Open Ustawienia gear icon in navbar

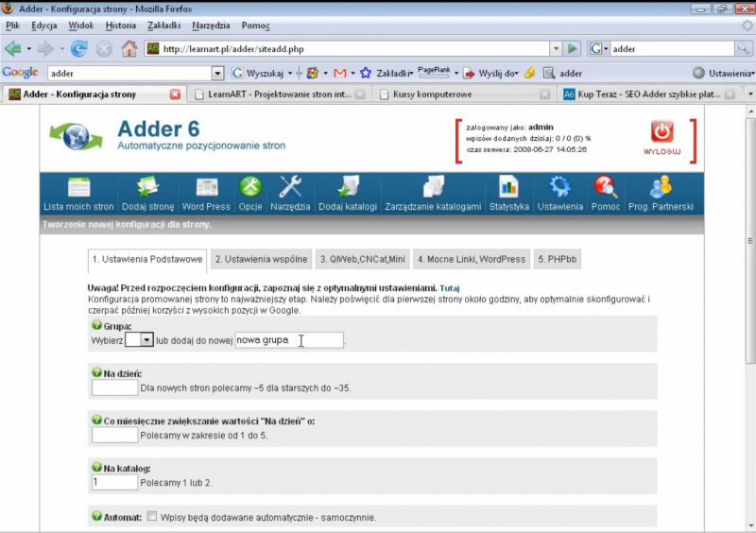pyautogui.click(x=559, y=187)
